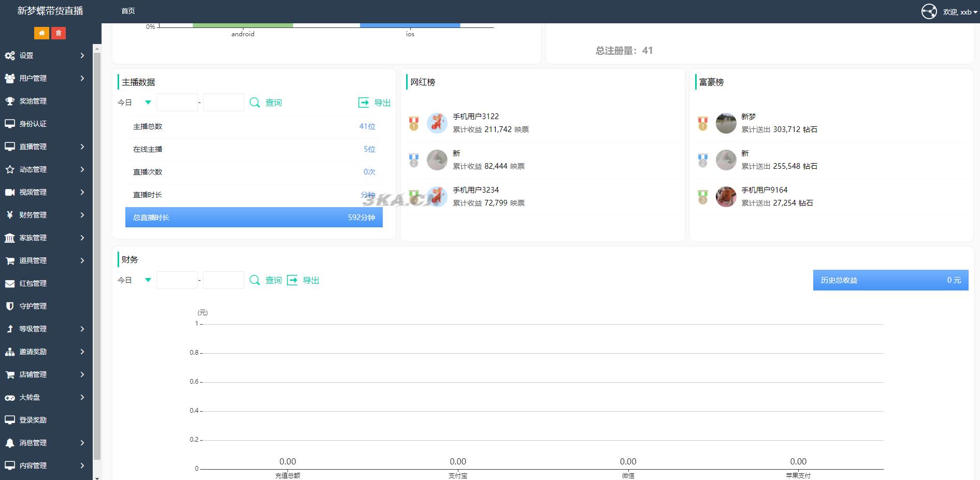Image resolution: width=980 pixels, height=480 pixels.
Task: Click the shield icon beside 守护管理
Action: tap(10, 306)
